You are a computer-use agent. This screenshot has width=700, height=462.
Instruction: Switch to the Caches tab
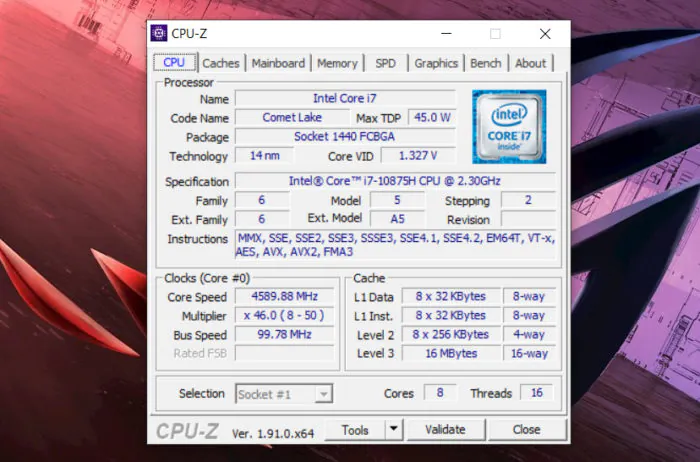[221, 63]
